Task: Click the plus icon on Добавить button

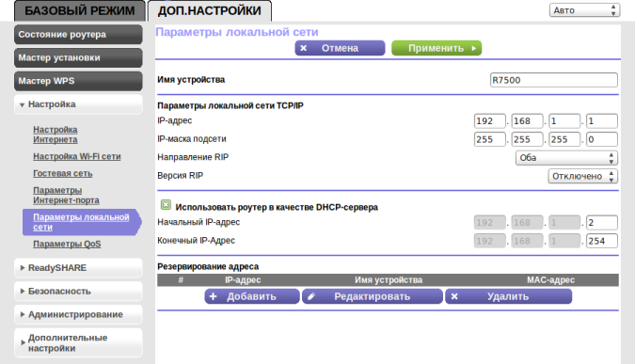Action: (x=213, y=296)
